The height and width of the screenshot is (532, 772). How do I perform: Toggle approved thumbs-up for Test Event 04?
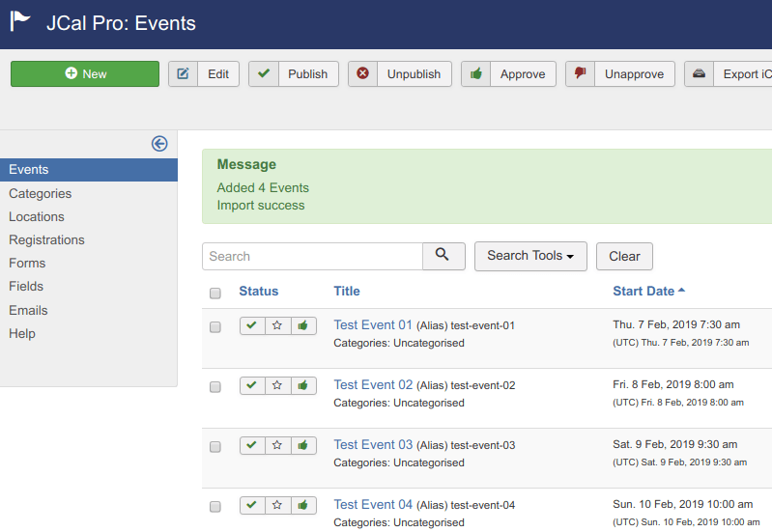(x=303, y=505)
